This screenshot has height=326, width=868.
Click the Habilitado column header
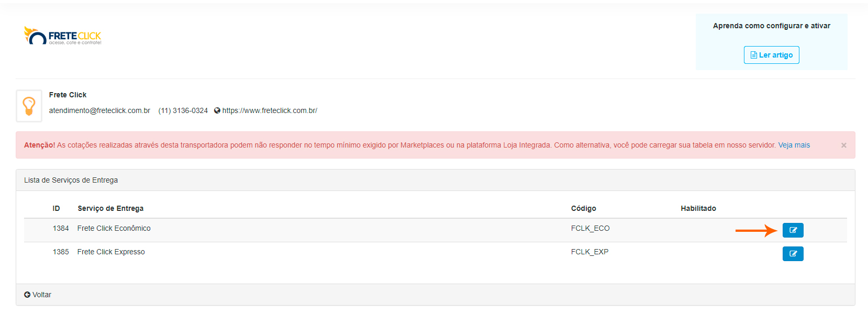(698, 208)
